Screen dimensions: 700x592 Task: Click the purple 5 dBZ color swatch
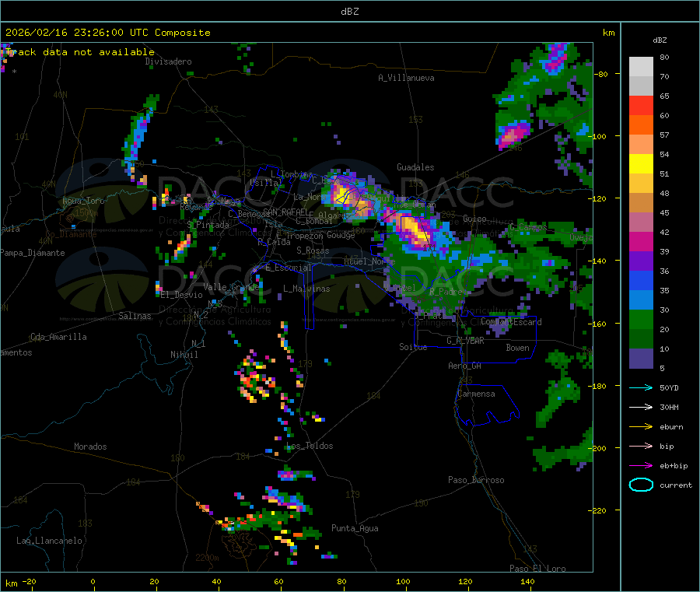coord(641,359)
